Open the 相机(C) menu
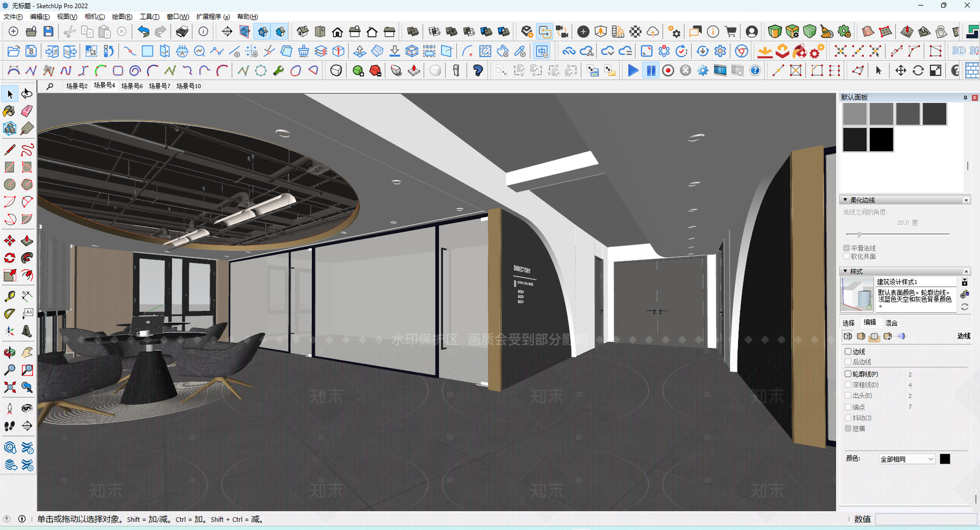 pos(94,17)
